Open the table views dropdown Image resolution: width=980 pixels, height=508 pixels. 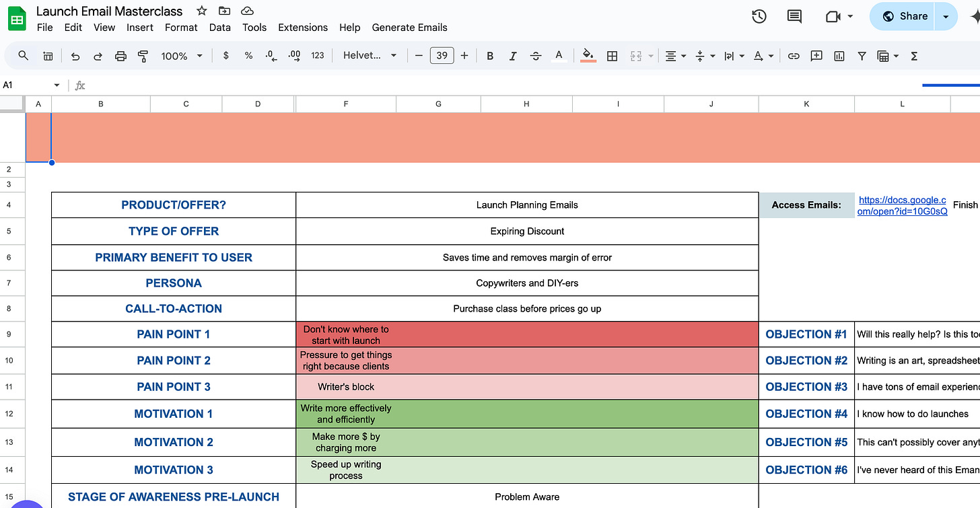point(888,56)
